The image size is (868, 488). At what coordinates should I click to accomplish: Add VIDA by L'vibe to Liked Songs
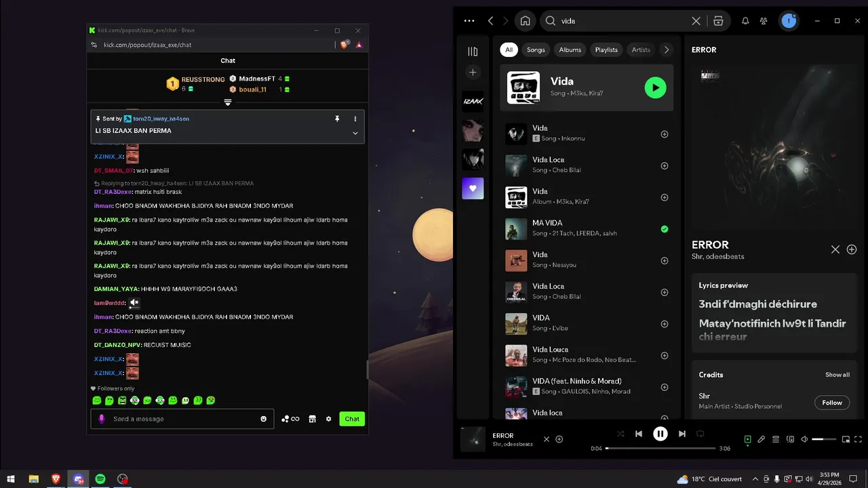665,324
